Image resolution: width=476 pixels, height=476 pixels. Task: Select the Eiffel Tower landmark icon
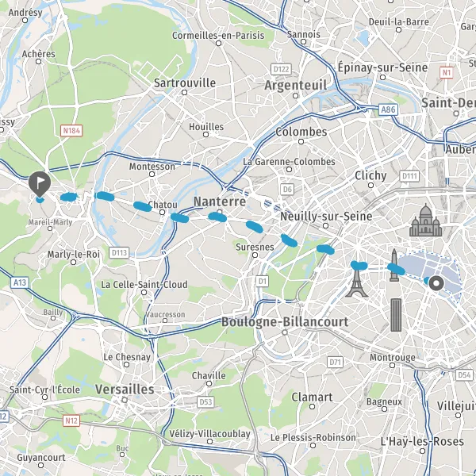click(x=356, y=283)
